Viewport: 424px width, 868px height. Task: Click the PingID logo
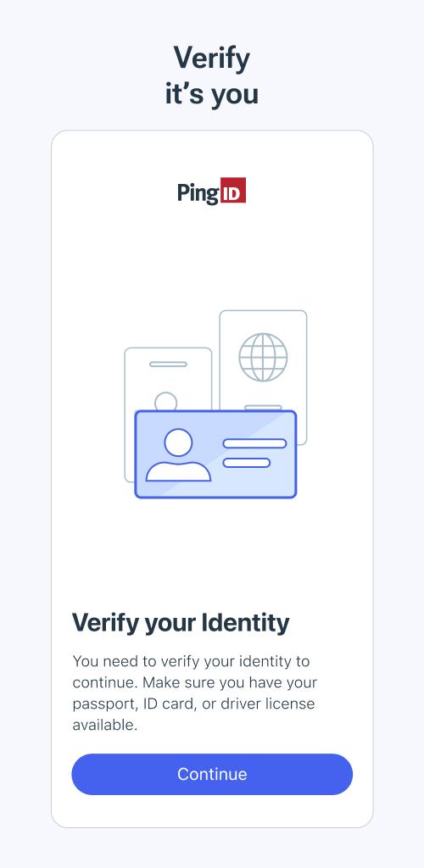pyautogui.click(x=211, y=192)
